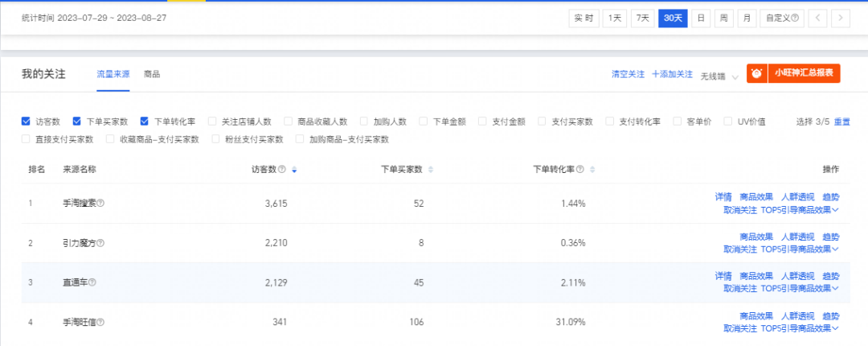Sort by 访客数 column arrow
The width and height of the screenshot is (868, 346).
pyautogui.click(x=294, y=170)
